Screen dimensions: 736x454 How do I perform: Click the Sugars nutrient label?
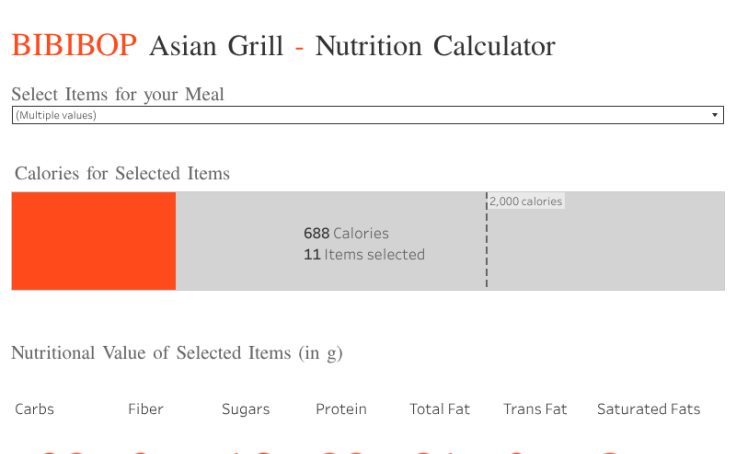click(246, 409)
